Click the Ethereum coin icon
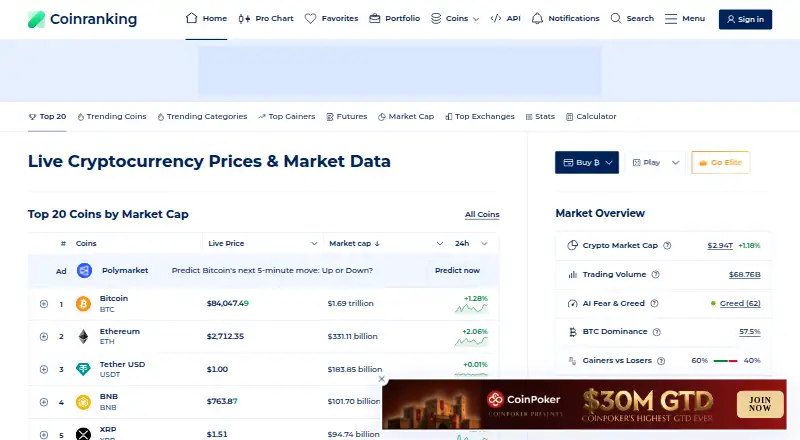 83,336
